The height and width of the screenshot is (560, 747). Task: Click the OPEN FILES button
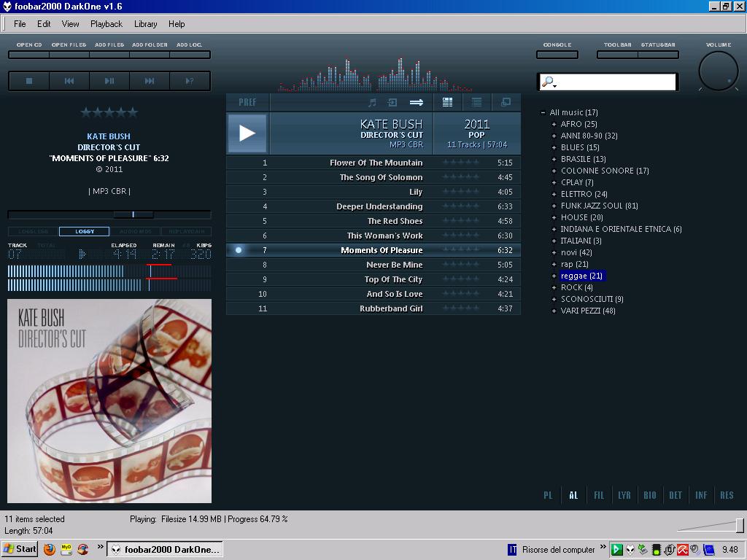click(x=69, y=55)
